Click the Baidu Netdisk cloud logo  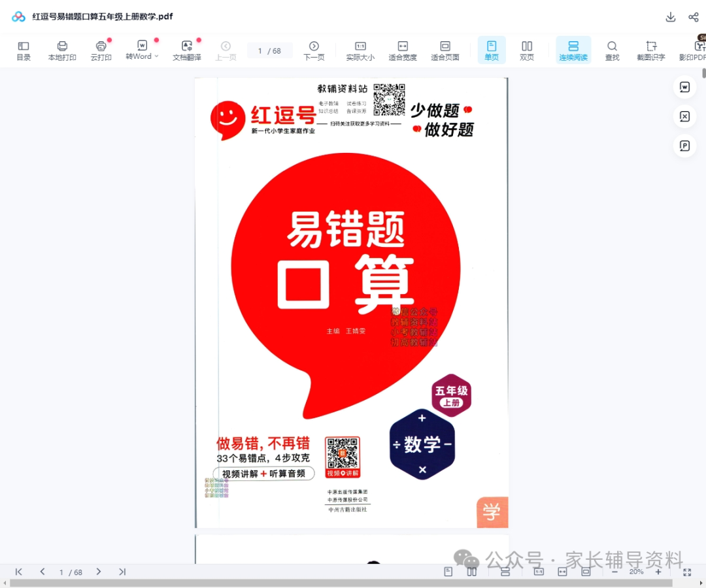(18, 16)
